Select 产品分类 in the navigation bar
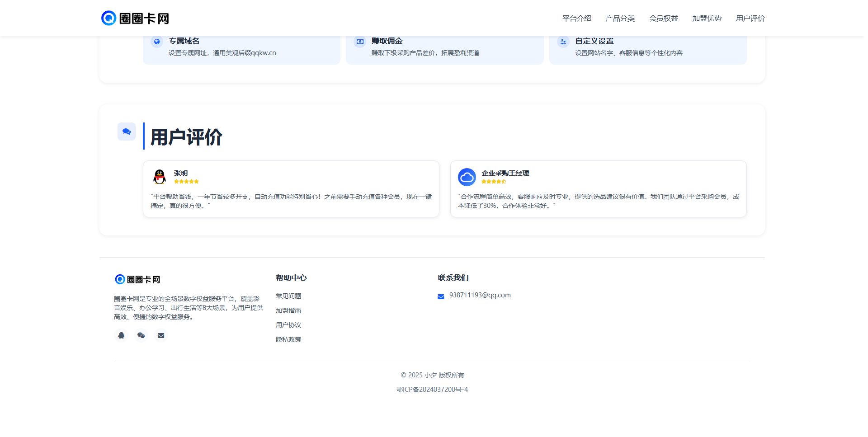The image size is (868, 437). pyautogui.click(x=620, y=19)
